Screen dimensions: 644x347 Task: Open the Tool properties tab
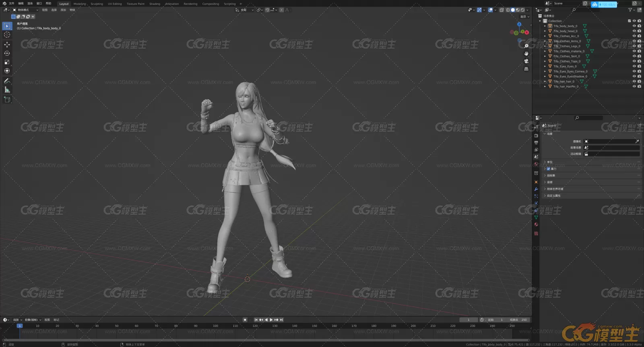point(536,127)
